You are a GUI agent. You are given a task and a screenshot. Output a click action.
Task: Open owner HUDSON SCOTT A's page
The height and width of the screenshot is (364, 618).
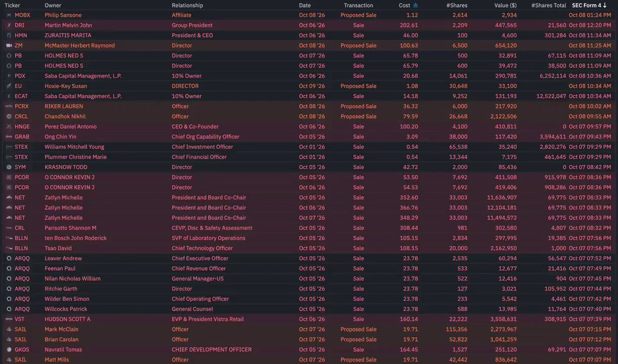(x=67, y=319)
